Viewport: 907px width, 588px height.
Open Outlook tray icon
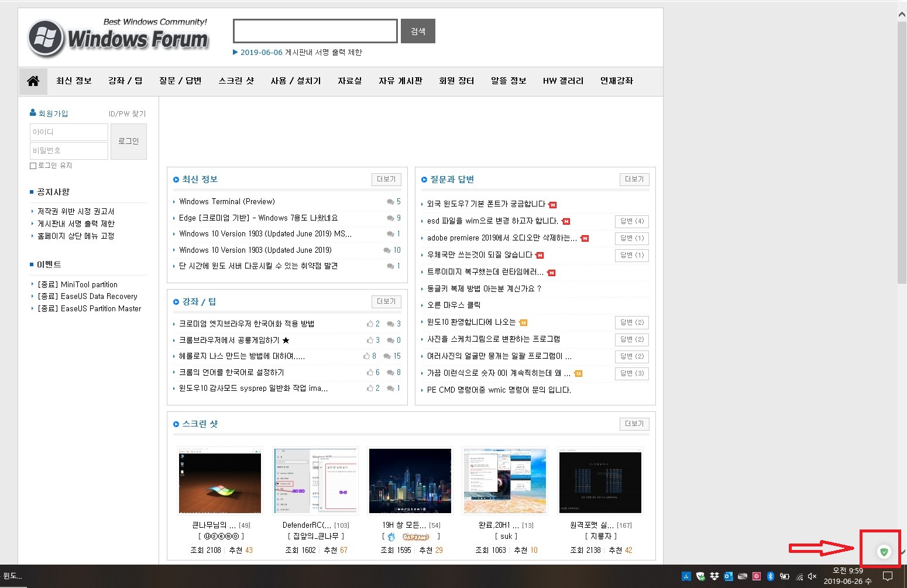(729, 576)
